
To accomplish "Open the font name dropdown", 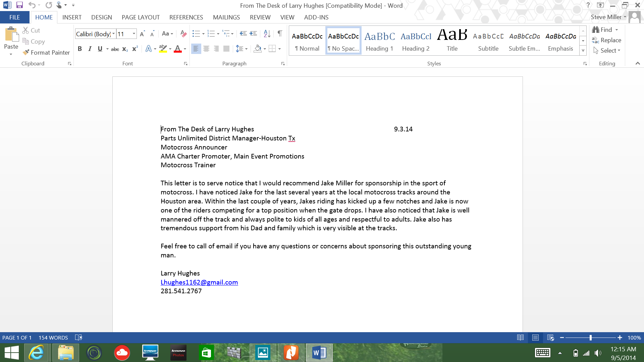I will 114,34.
